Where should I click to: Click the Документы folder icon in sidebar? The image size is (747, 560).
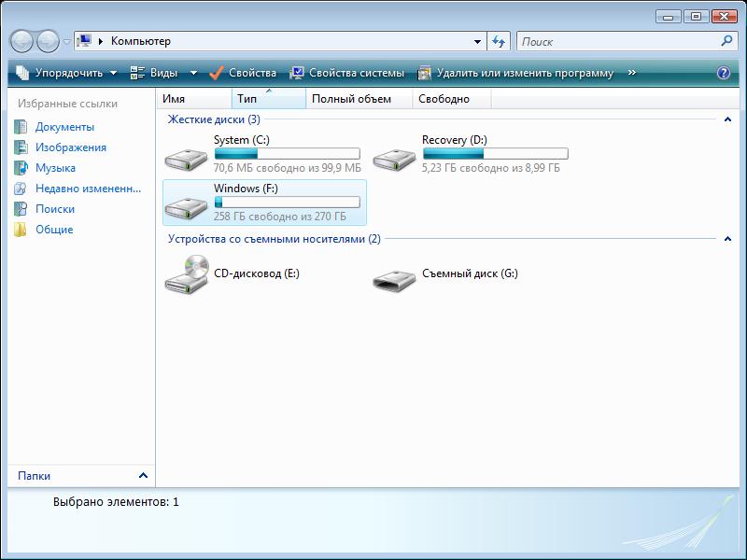pos(21,127)
